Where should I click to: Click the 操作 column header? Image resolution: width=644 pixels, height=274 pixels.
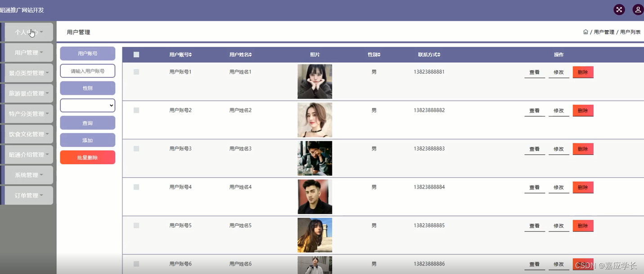(x=559, y=55)
